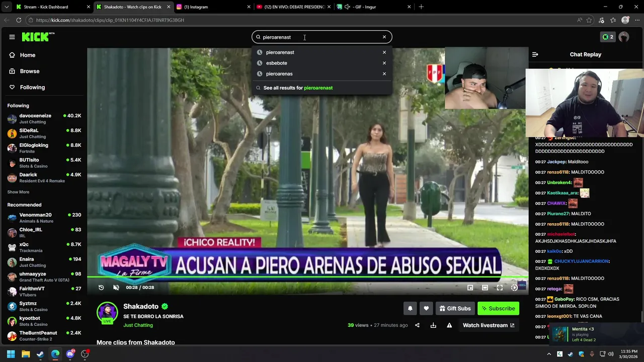Expand Following list with Show More
This screenshot has width=644, height=362.
pyautogui.click(x=18, y=192)
